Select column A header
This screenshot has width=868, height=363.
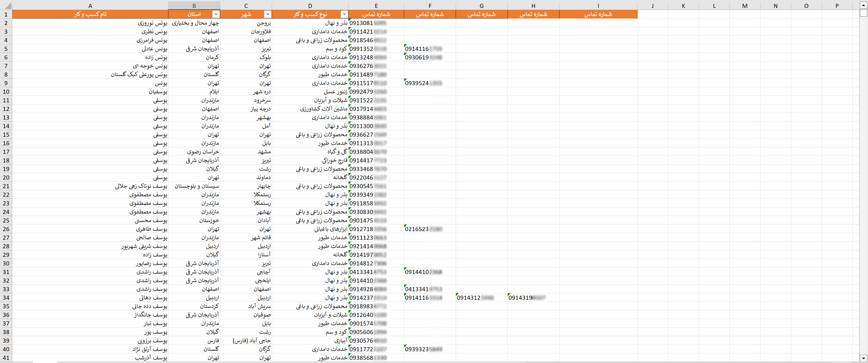pos(90,6)
